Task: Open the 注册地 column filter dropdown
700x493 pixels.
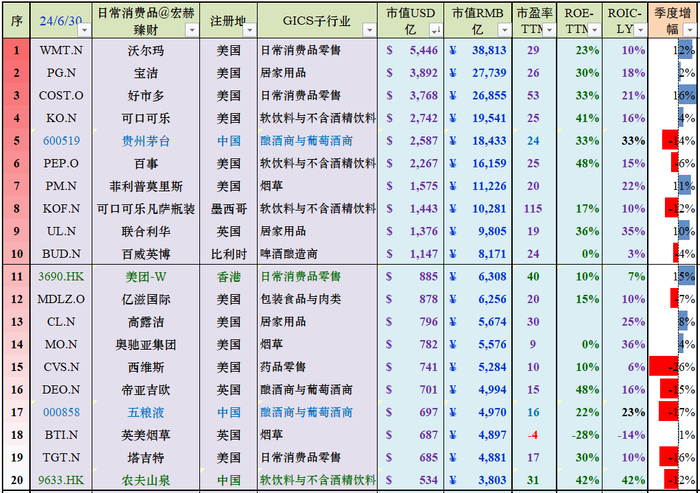Action: pos(250,30)
